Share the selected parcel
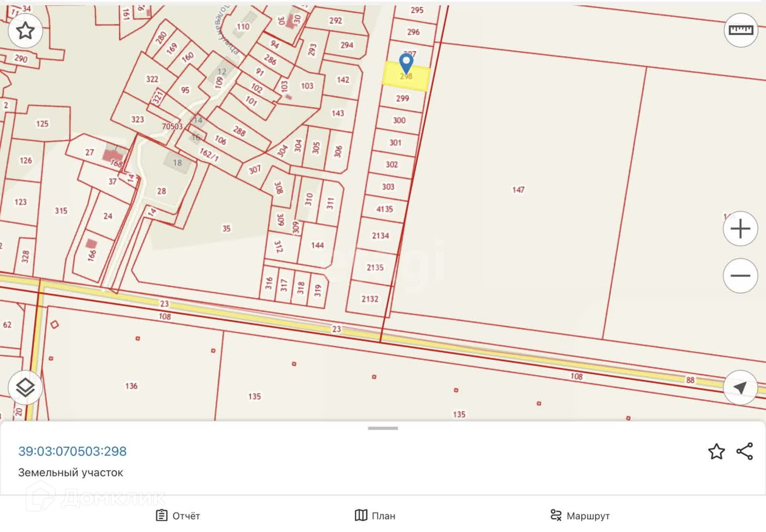Screen dimensions: 766x532 pos(744,451)
